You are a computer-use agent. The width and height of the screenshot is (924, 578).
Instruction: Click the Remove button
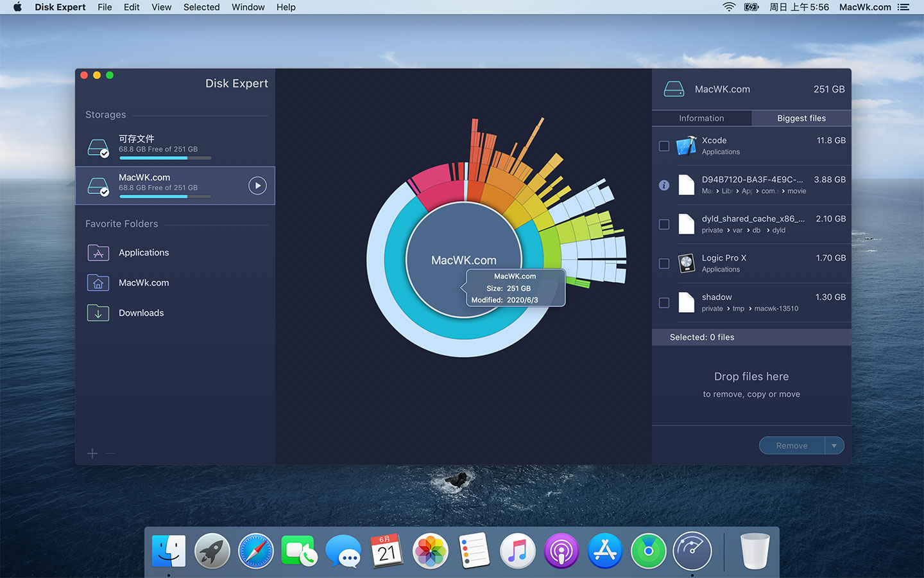[792, 446]
